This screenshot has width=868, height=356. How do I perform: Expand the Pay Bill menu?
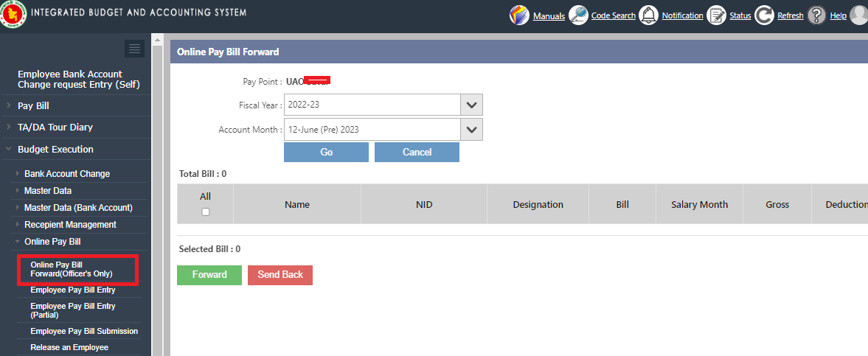[33, 106]
